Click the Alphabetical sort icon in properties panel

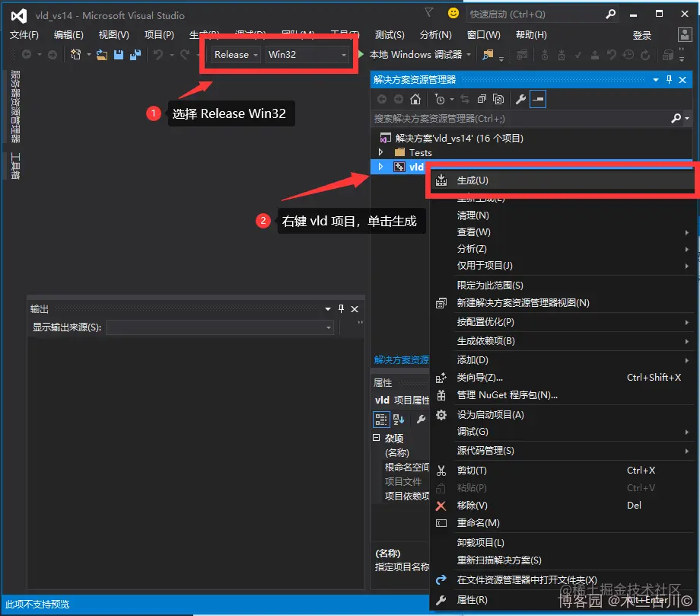(x=399, y=420)
